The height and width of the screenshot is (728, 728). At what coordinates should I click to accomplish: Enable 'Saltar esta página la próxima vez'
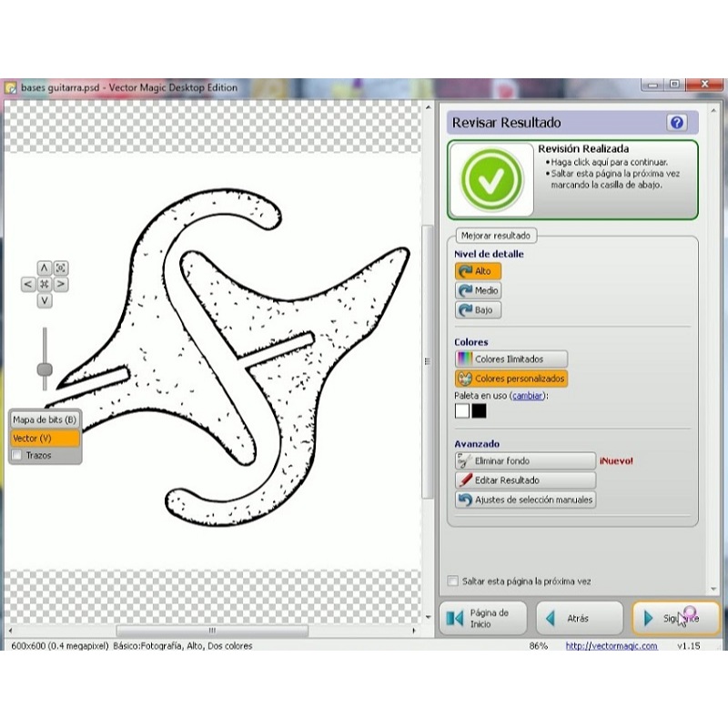[x=452, y=581]
